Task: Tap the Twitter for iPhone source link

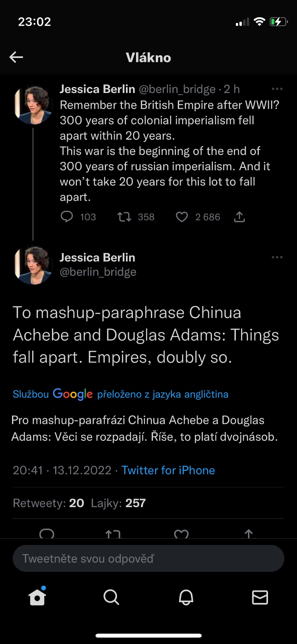Action: pos(168,470)
